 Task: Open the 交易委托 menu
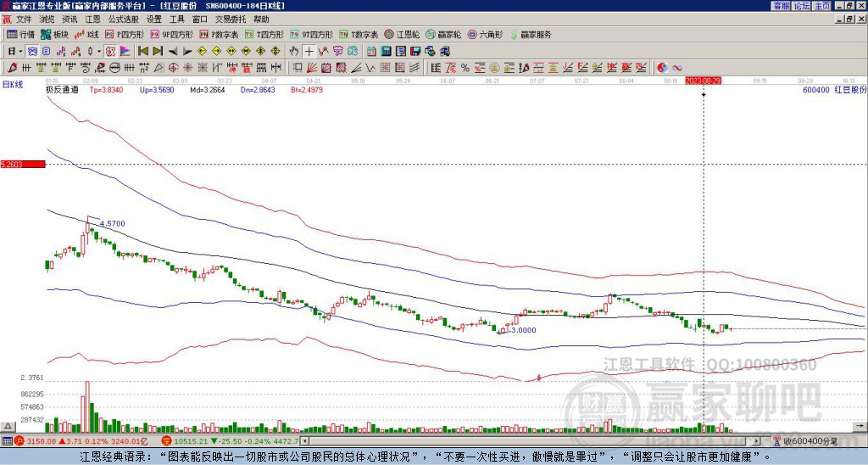pos(231,20)
